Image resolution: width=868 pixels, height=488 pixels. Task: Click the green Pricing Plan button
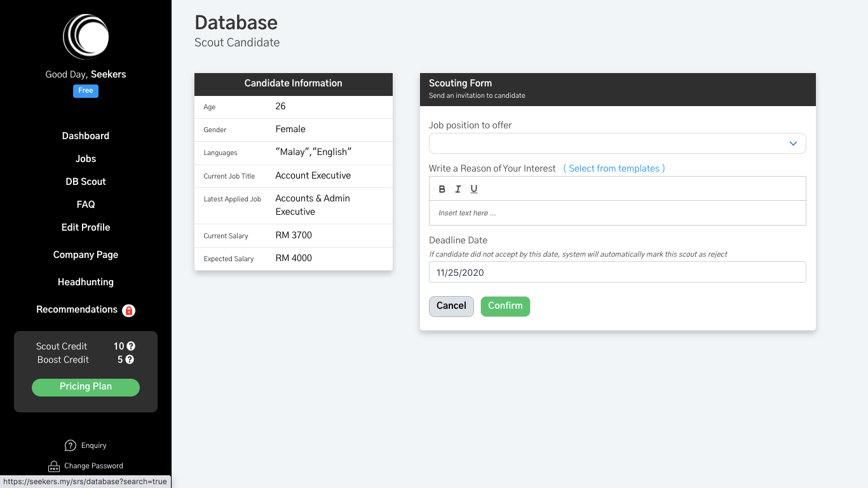pos(86,387)
